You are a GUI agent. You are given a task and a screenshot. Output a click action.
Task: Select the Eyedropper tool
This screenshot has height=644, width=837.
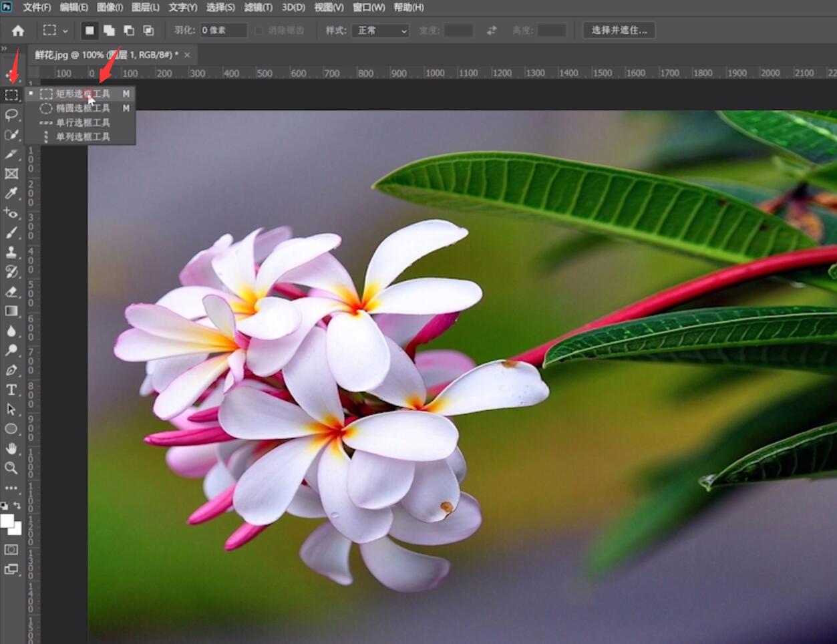tap(11, 194)
